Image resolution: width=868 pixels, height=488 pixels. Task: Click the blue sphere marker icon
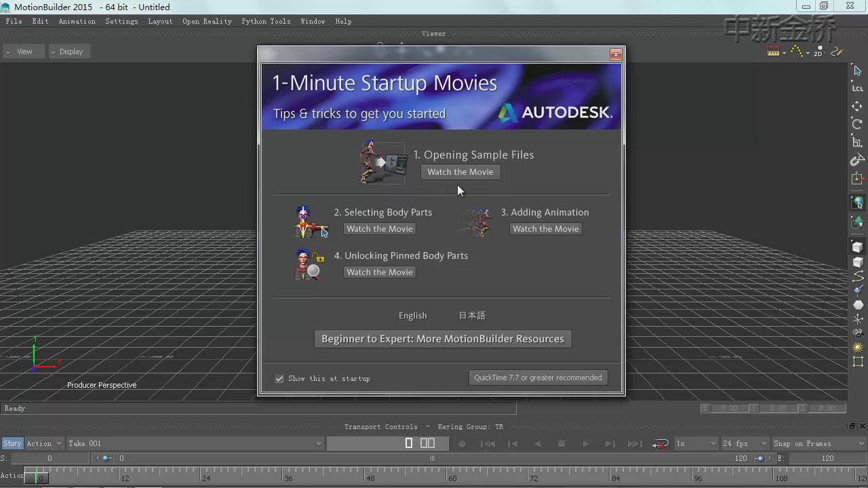(857, 290)
